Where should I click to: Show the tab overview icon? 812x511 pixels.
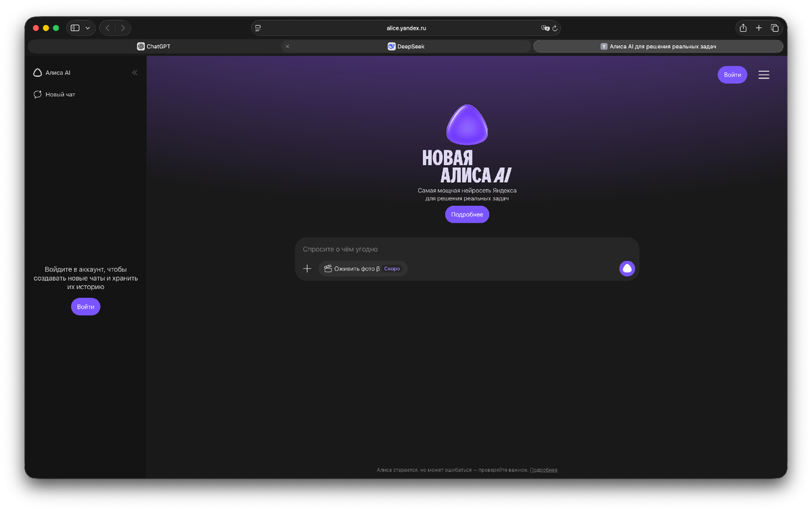[775, 28]
